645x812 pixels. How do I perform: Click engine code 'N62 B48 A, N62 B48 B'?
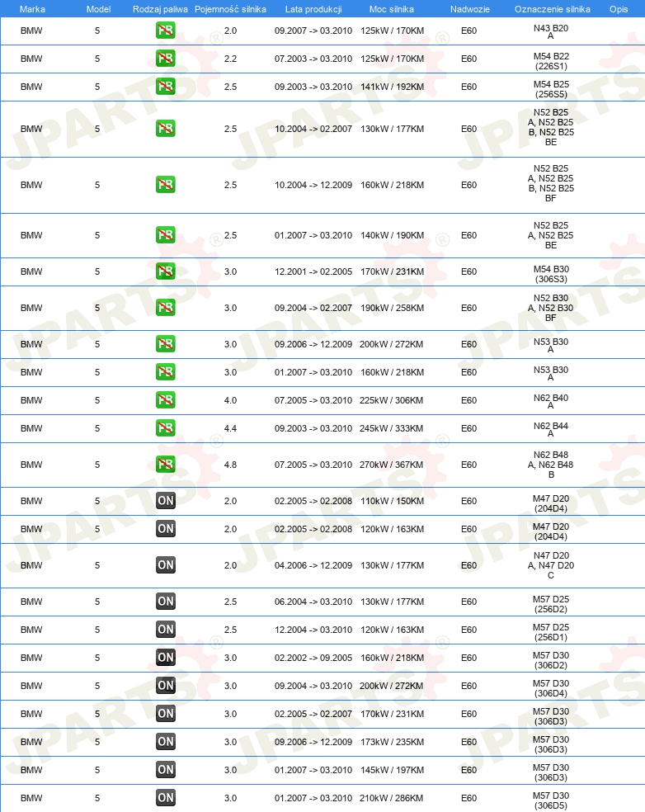coord(551,465)
